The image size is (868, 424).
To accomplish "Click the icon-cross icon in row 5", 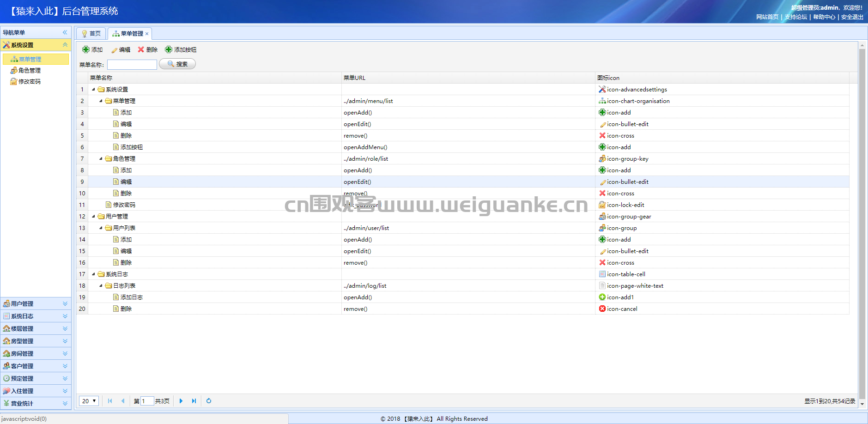I will (x=602, y=135).
